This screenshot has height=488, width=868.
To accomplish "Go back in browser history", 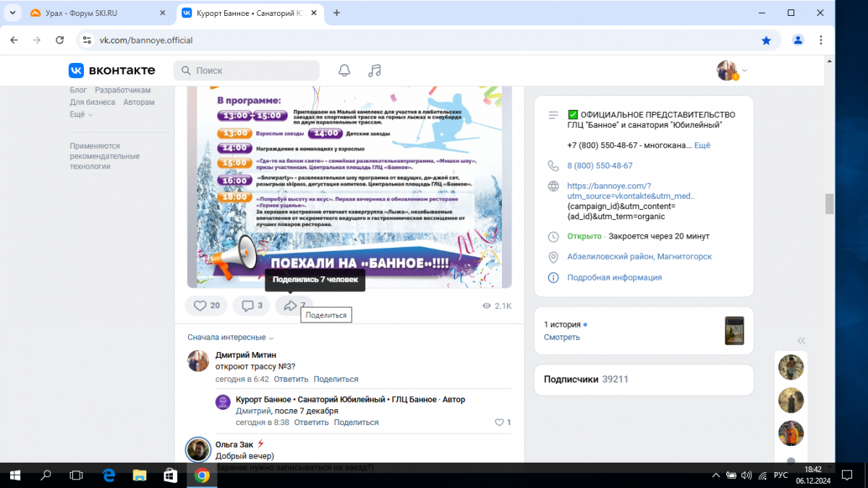I will tap(14, 40).
